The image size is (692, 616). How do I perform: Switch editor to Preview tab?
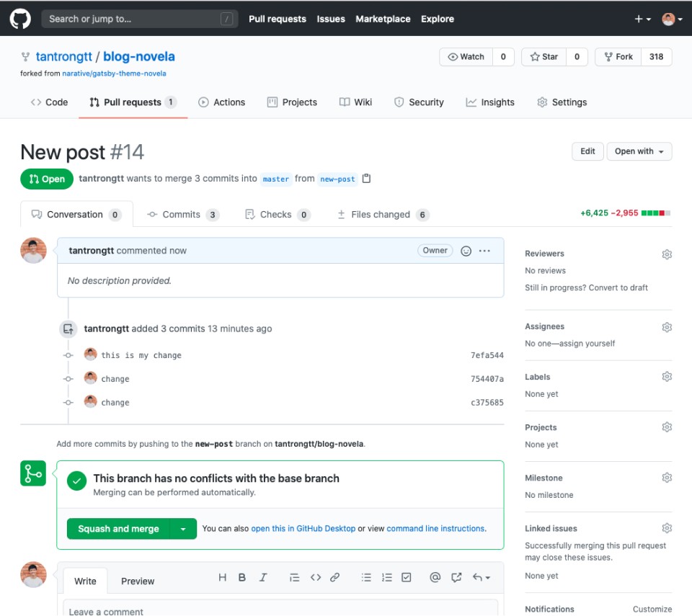[x=138, y=581]
